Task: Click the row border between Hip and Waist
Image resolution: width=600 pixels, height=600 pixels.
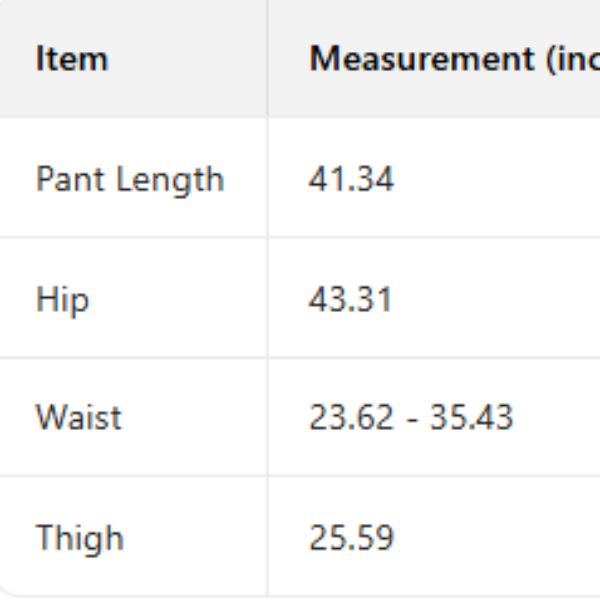Action: [x=300, y=358]
